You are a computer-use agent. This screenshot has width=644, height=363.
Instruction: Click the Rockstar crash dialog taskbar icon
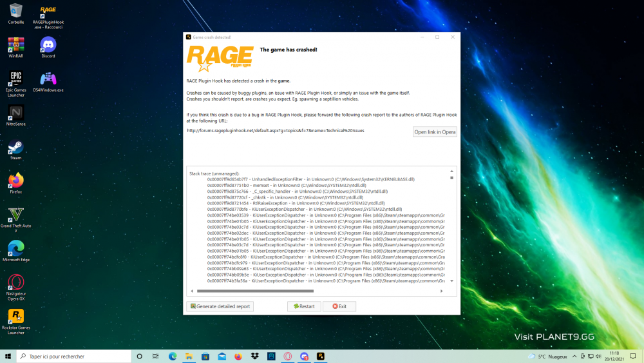[320, 356]
